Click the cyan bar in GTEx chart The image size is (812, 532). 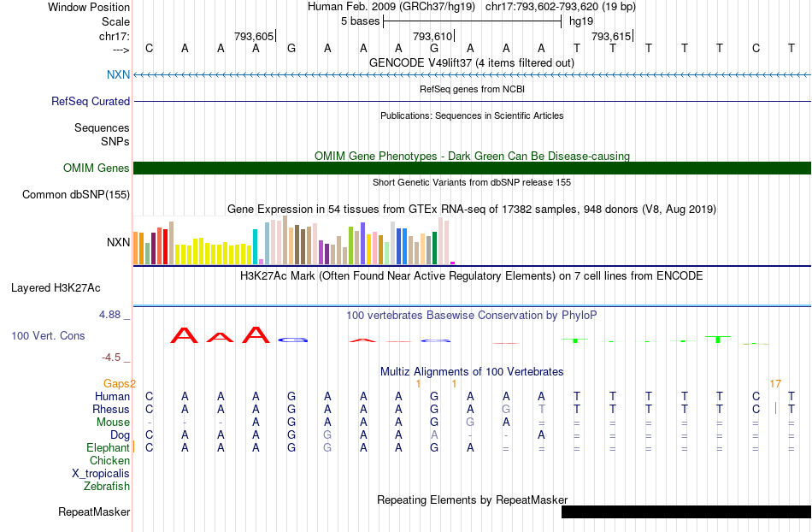click(256, 246)
